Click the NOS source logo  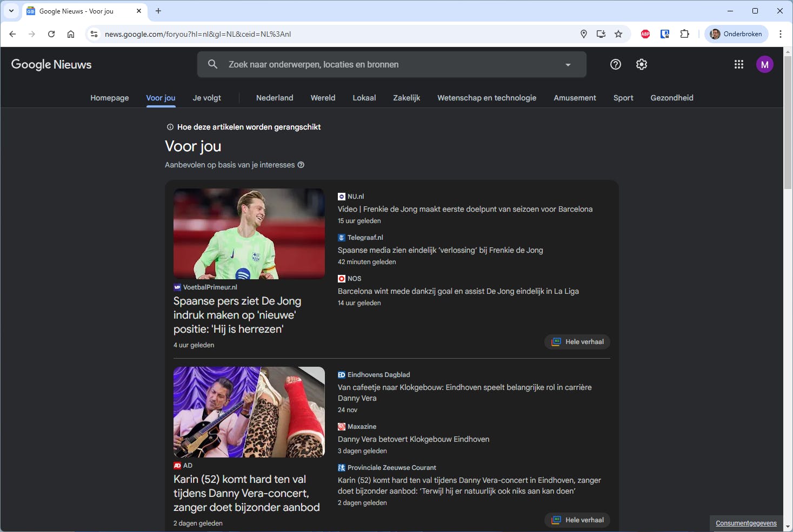point(342,278)
